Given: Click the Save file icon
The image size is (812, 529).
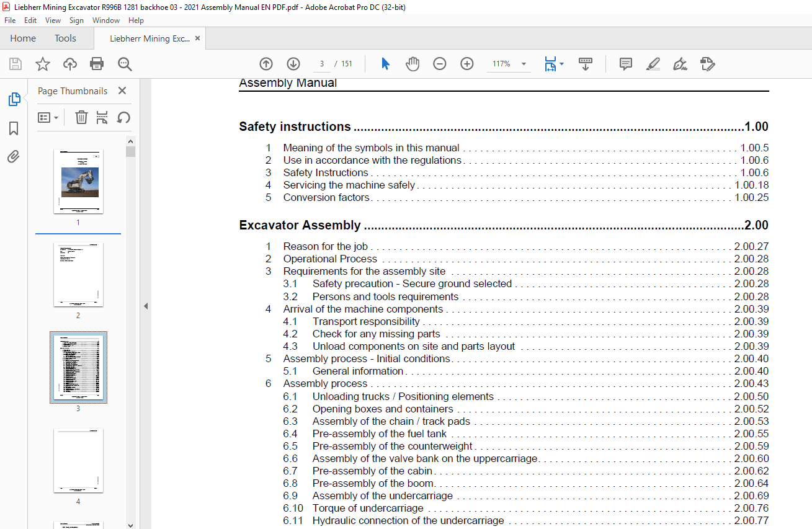Looking at the screenshot, I should tap(16, 64).
